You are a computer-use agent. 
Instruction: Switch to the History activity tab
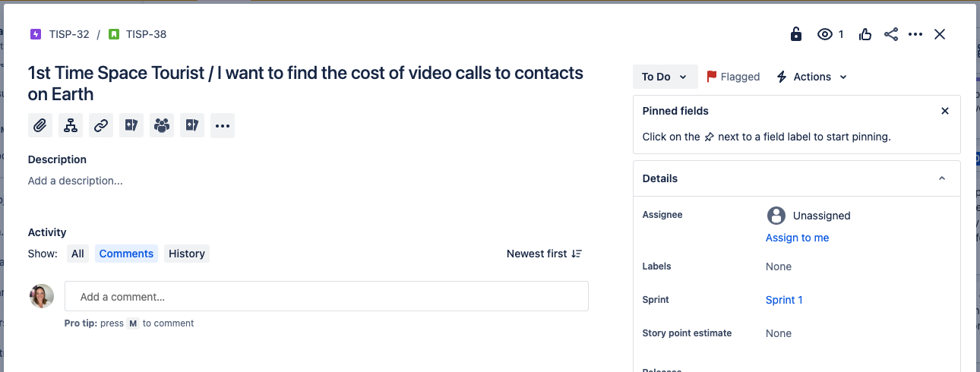(186, 254)
